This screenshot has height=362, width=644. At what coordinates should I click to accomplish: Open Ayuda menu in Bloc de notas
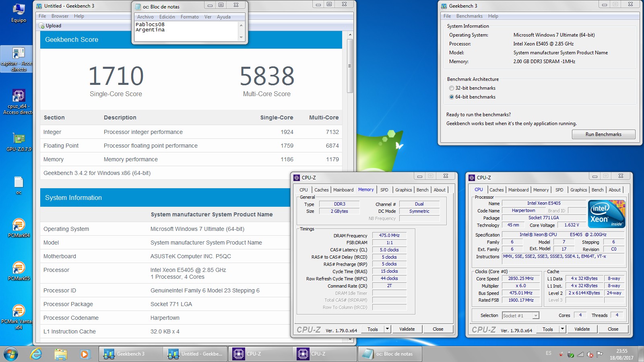click(224, 17)
